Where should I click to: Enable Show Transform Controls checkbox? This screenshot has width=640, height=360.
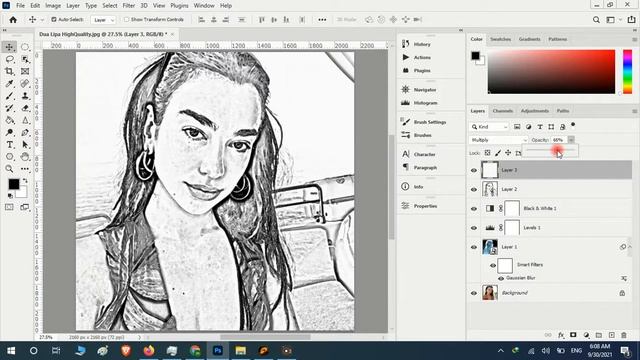(x=127, y=19)
